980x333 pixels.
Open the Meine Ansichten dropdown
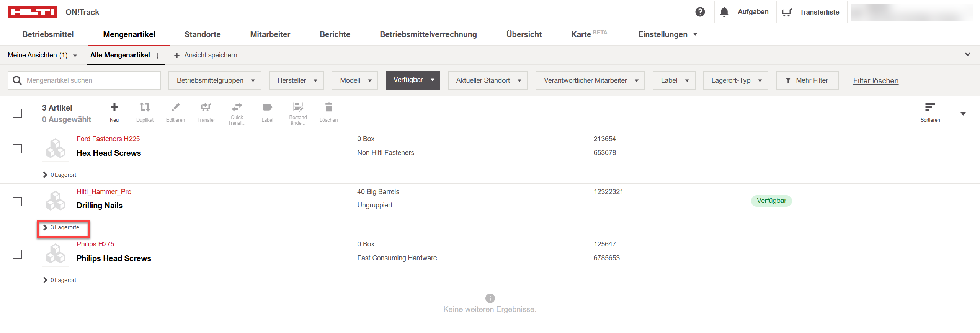(42, 55)
